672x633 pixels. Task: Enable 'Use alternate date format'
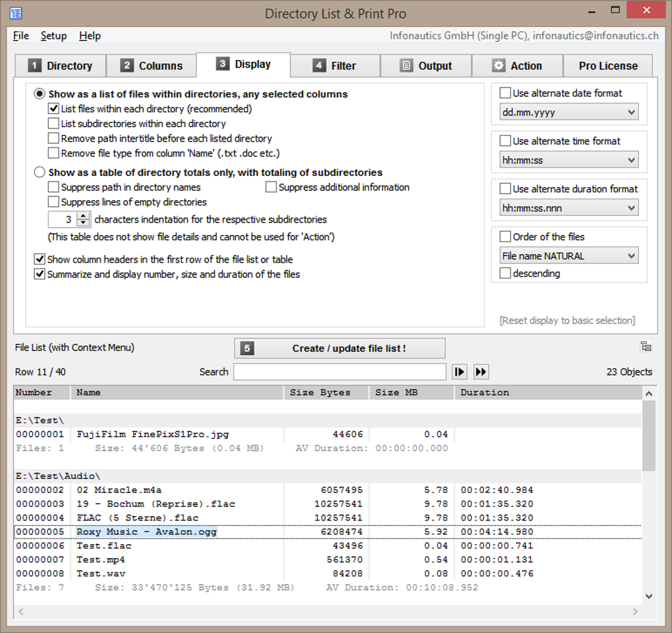point(505,93)
